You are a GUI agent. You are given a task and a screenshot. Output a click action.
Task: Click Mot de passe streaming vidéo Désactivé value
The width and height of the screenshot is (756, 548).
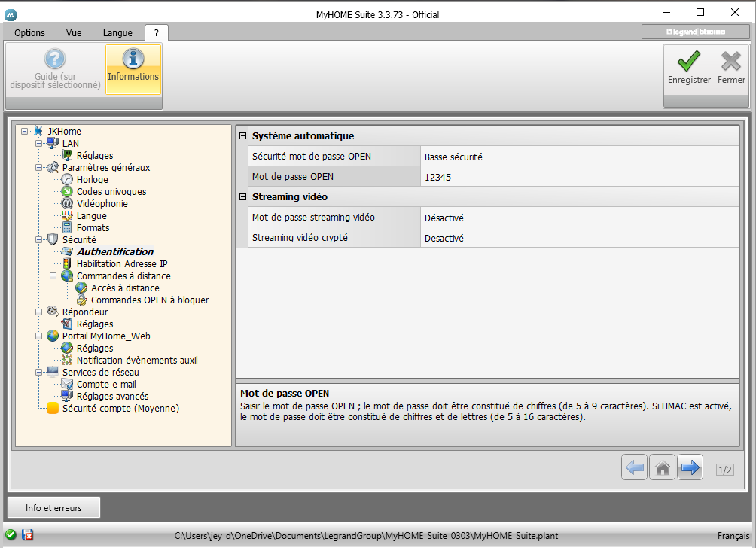579,218
